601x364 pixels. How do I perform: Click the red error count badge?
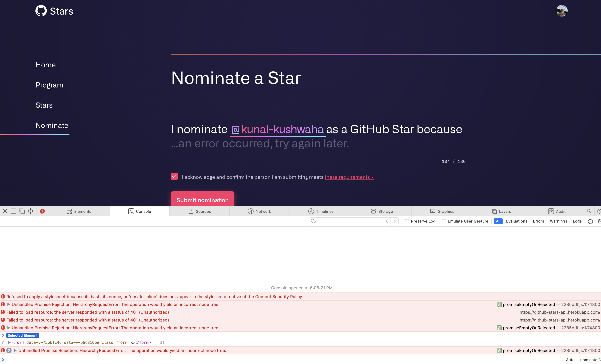[42, 211]
